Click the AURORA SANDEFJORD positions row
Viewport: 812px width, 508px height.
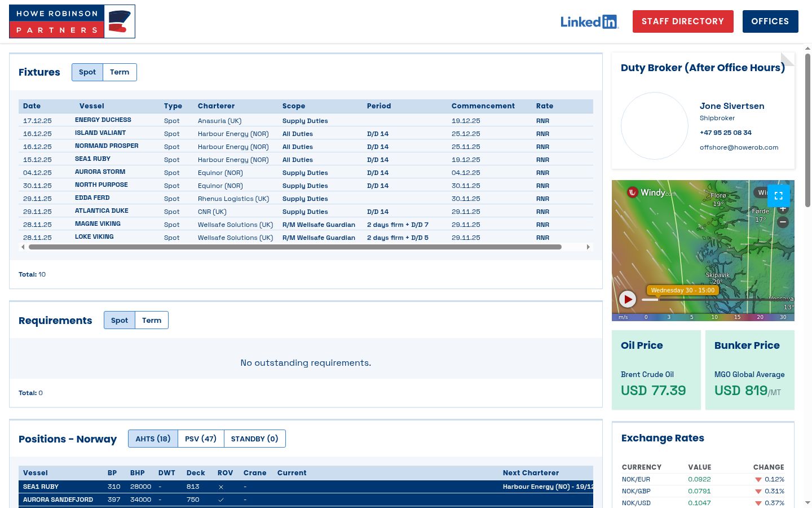(x=306, y=500)
